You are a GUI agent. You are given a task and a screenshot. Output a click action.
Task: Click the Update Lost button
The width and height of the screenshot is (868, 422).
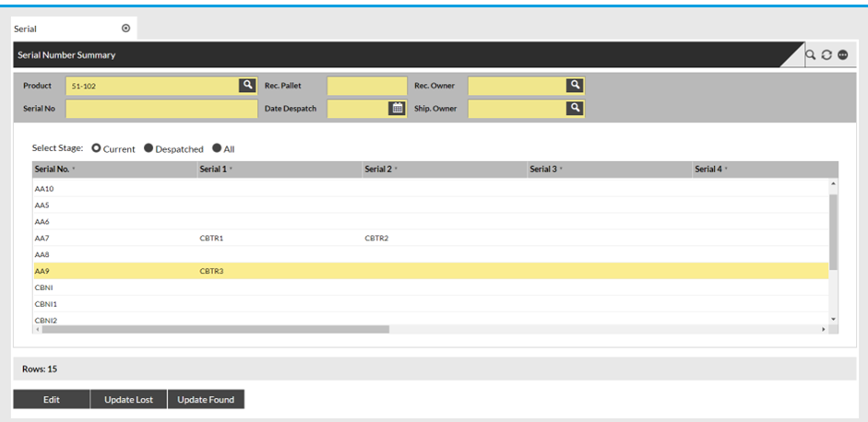[x=128, y=400]
